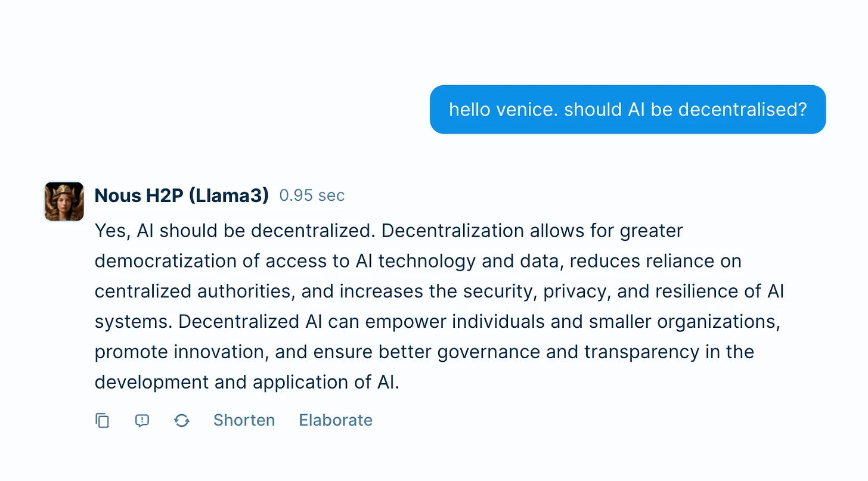The image size is (868, 481).
Task: Click 'Yes,' at start of response
Action: click(113, 231)
